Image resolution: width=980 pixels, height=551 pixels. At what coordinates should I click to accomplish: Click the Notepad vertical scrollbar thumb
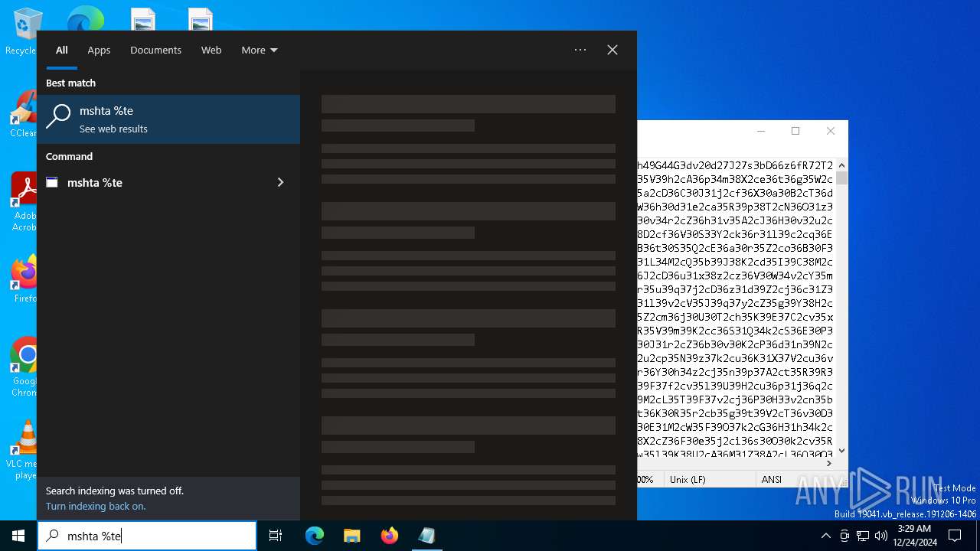(x=841, y=178)
